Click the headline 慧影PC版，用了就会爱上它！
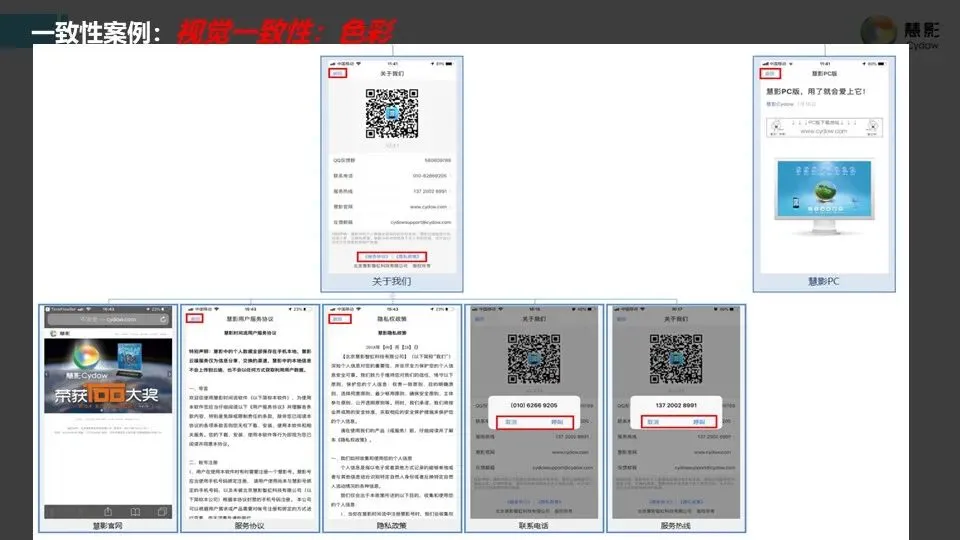The image size is (960, 540). pos(816,91)
